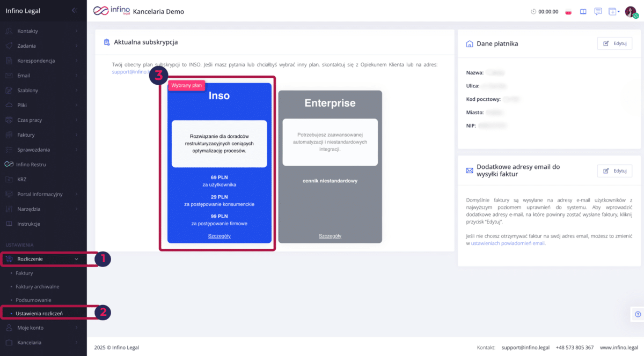Expand the Korespondencja chevron arrow
The width and height of the screenshot is (644, 356).
[77, 61]
